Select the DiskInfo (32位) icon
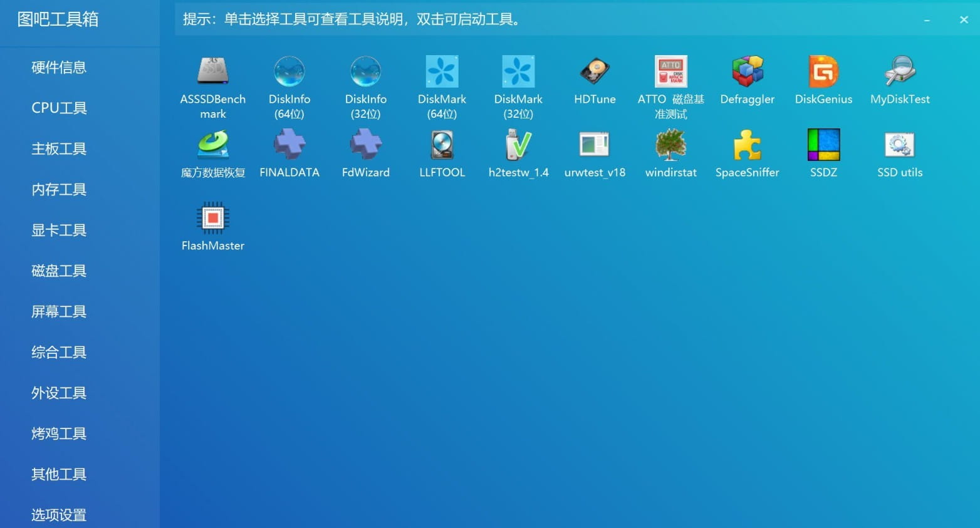 (x=366, y=71)
